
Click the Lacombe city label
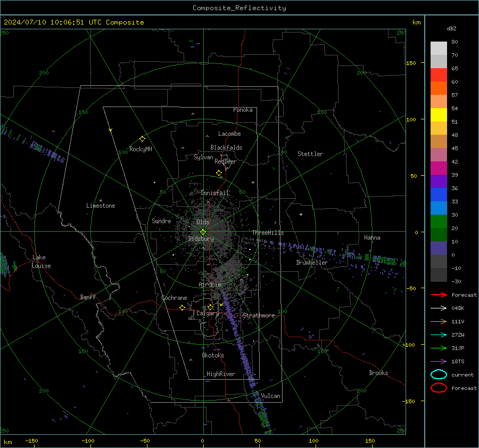pos(229,134)
